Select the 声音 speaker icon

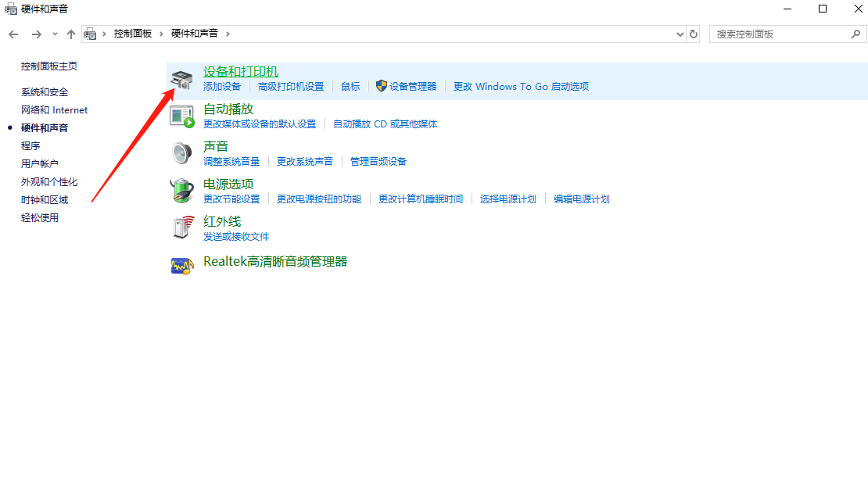181,152
